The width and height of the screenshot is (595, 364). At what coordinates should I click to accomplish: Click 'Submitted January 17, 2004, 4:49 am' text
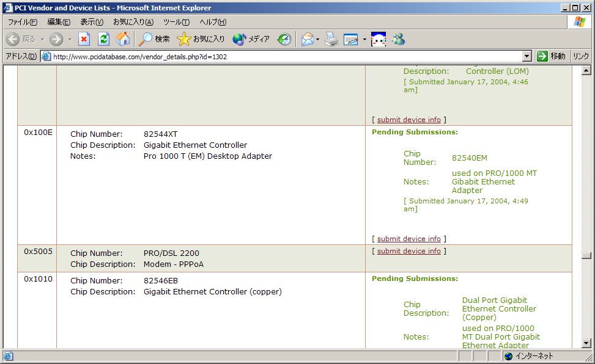[466, 205]
